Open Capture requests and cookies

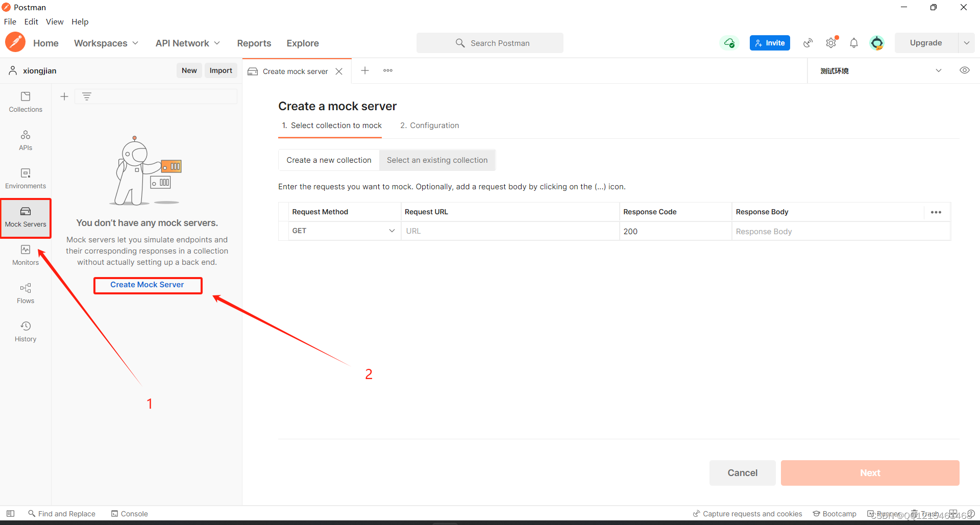coord(747,514)
